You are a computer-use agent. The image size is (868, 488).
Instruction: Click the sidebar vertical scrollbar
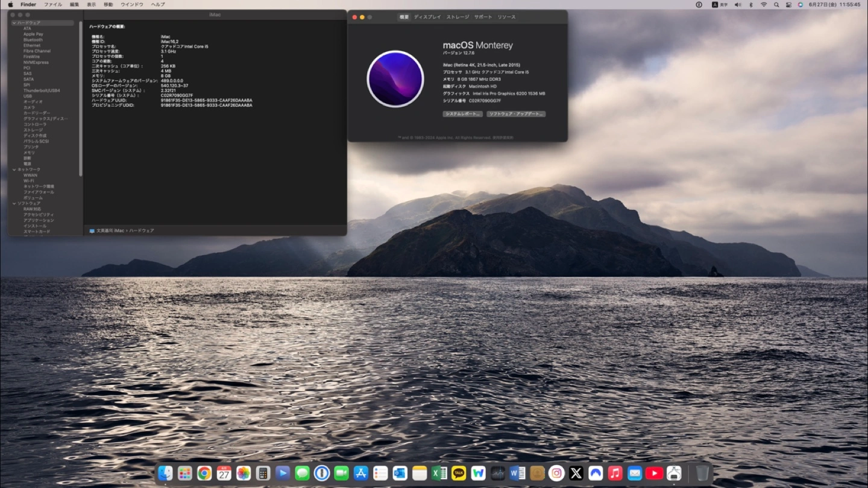[81, 98]
